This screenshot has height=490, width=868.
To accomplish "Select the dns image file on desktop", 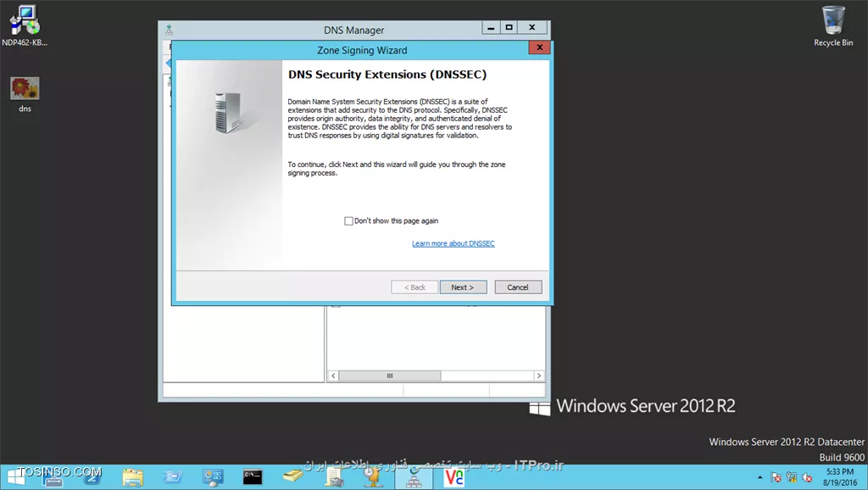I will coord(25,95).
